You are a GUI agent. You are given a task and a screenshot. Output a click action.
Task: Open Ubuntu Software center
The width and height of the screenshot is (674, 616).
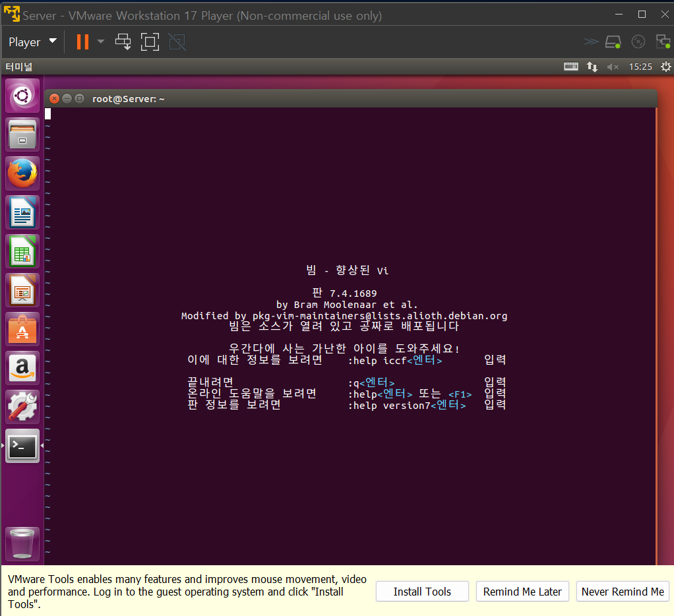[x=22, y=329]
